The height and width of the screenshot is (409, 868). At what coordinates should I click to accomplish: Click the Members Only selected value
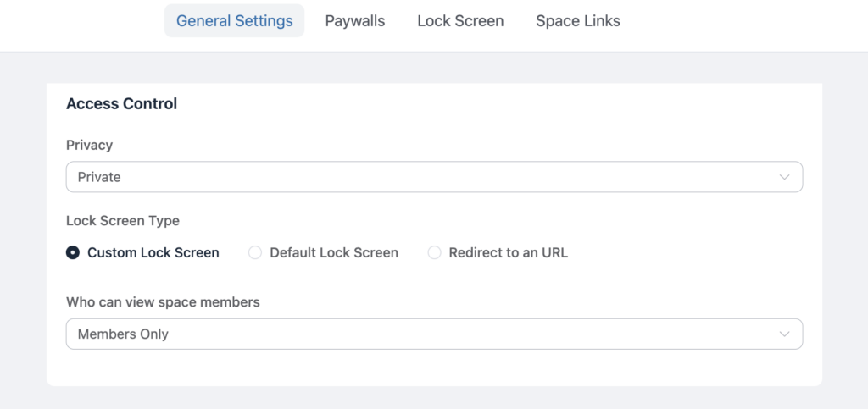pyautogui.click(x=123, y=334)
